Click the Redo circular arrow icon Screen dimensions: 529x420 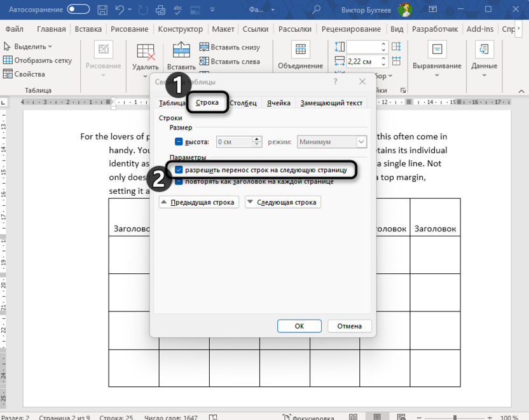143,10
